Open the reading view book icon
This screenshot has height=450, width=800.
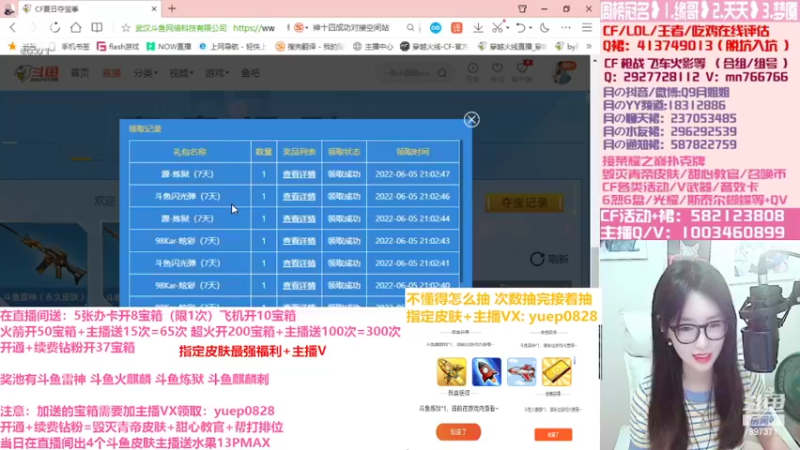[96, 28]
